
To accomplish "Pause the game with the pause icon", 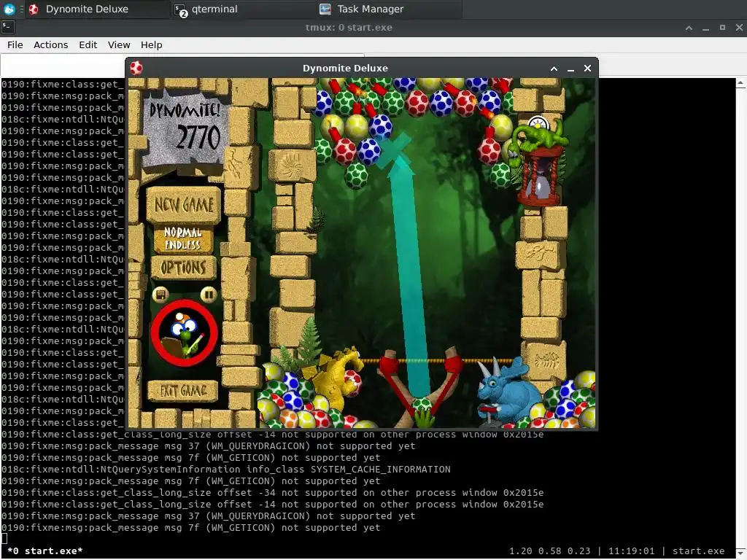I will (209, 295).
